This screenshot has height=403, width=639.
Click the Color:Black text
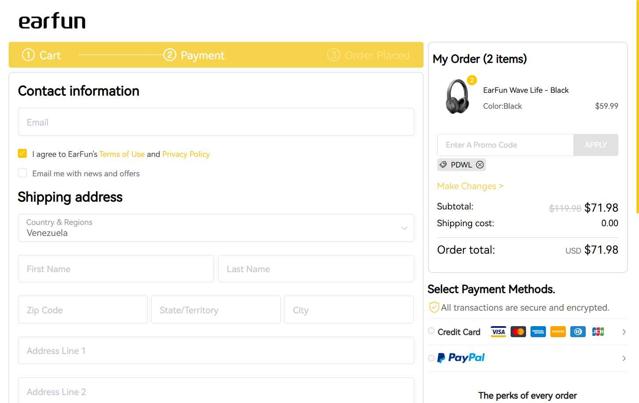[x=502, y=106]
